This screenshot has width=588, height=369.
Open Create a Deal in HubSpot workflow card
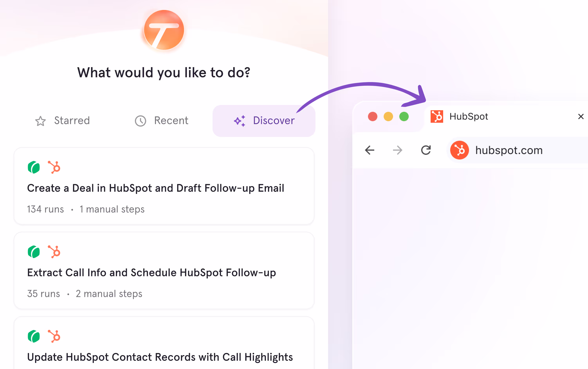164,186
